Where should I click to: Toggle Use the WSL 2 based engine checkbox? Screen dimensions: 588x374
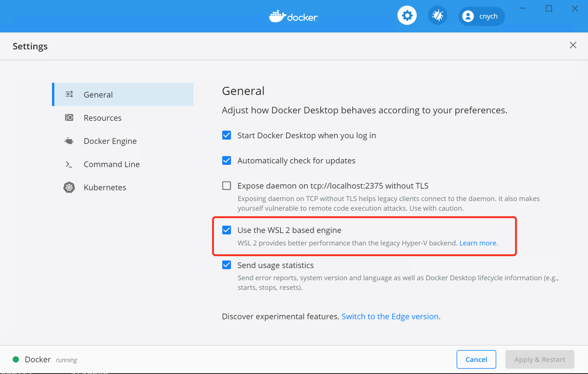226,230
